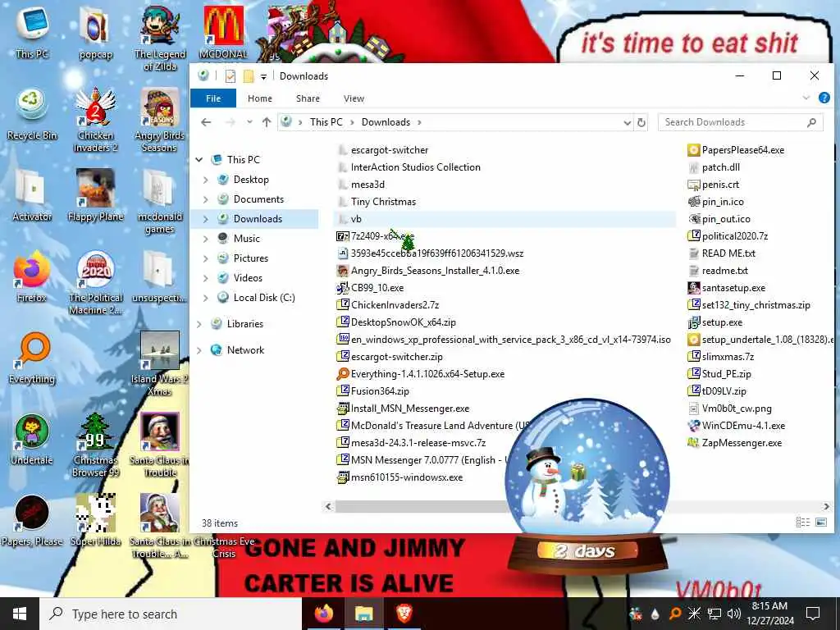Launch Papers, Please desktop shortcut
The height and width of the screenshot is (630, 840).
click(32, 521)
